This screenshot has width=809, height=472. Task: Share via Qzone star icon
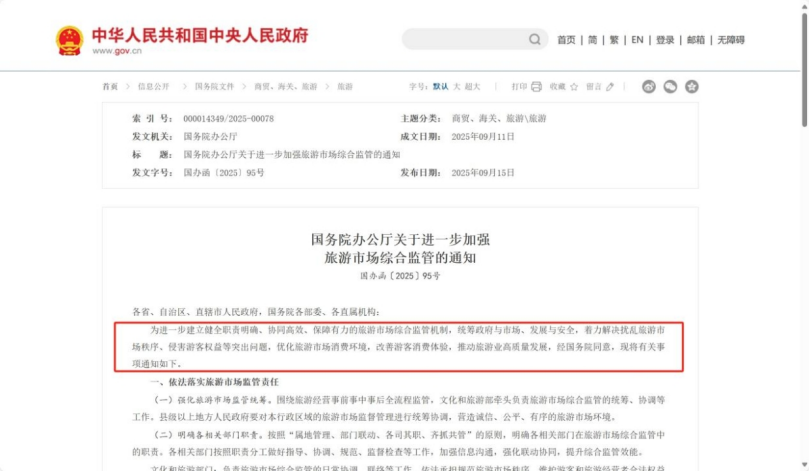pos(691,87)
